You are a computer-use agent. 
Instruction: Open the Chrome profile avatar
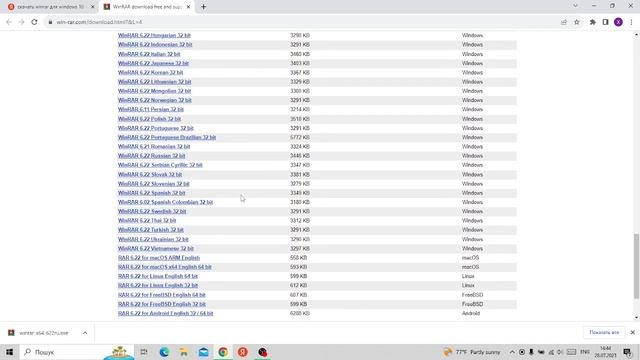[x=618, y=22]
